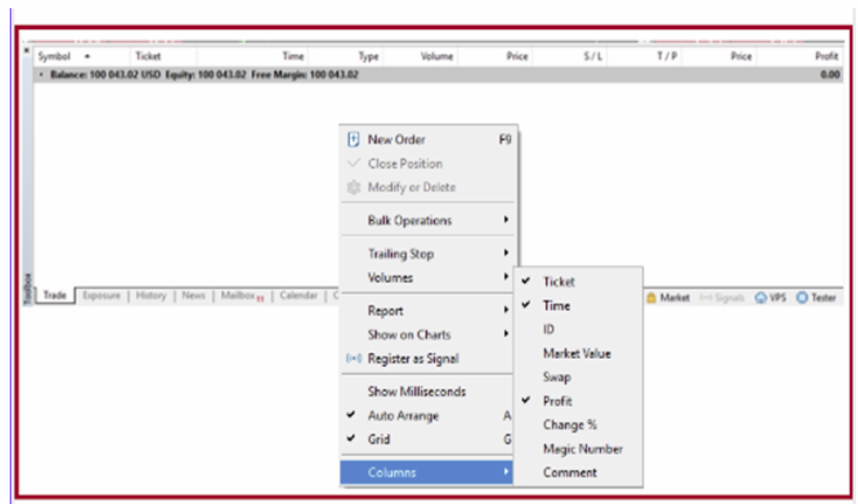Select the Balance summary row

point(200,75)
